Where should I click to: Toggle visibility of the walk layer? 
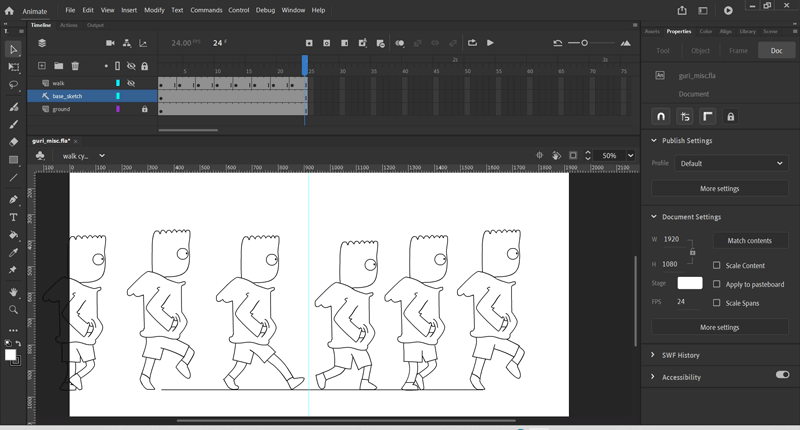131,83
